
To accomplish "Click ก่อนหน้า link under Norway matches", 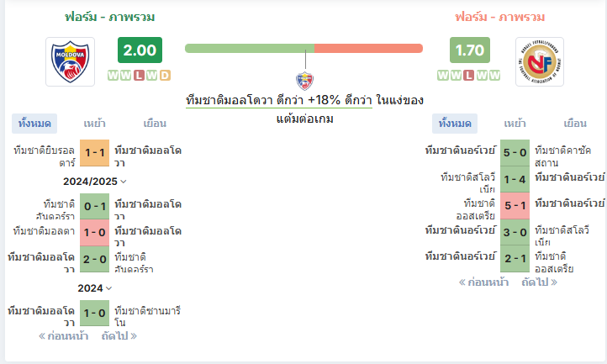I will (483, 282).
